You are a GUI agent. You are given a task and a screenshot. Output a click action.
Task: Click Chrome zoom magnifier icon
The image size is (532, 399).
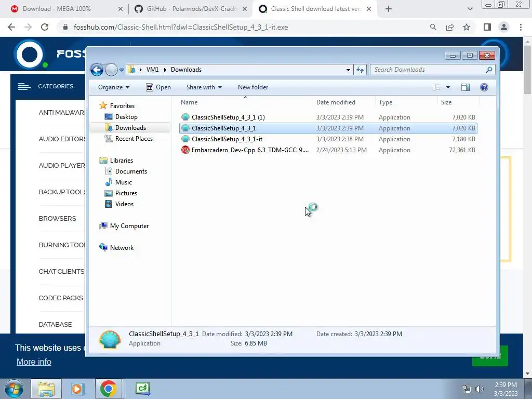[433, 27]
